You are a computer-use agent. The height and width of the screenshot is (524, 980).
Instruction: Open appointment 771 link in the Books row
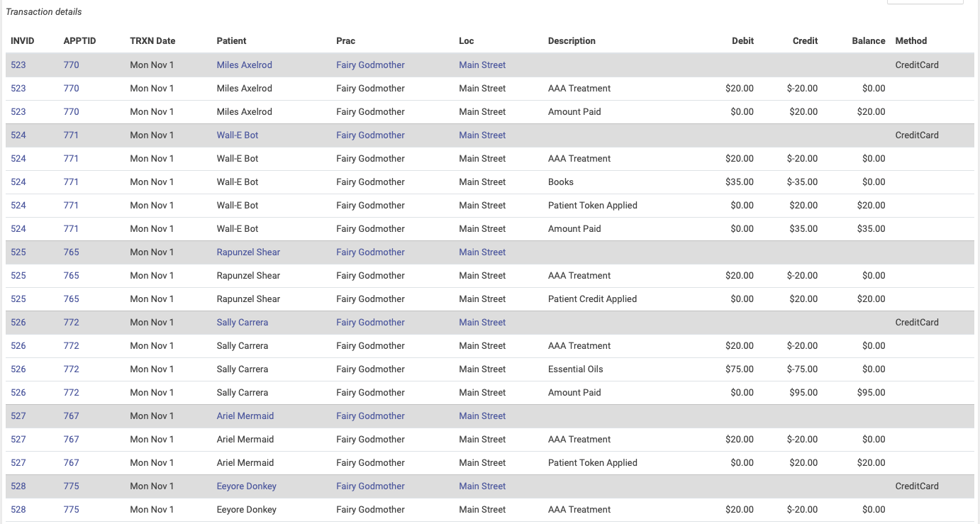click(72, 182)
